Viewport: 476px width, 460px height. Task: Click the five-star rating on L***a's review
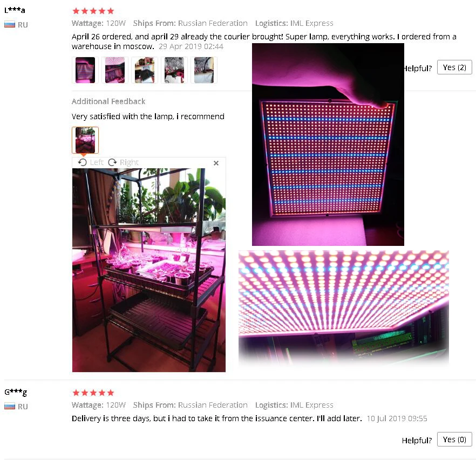[x=93, y=11]
